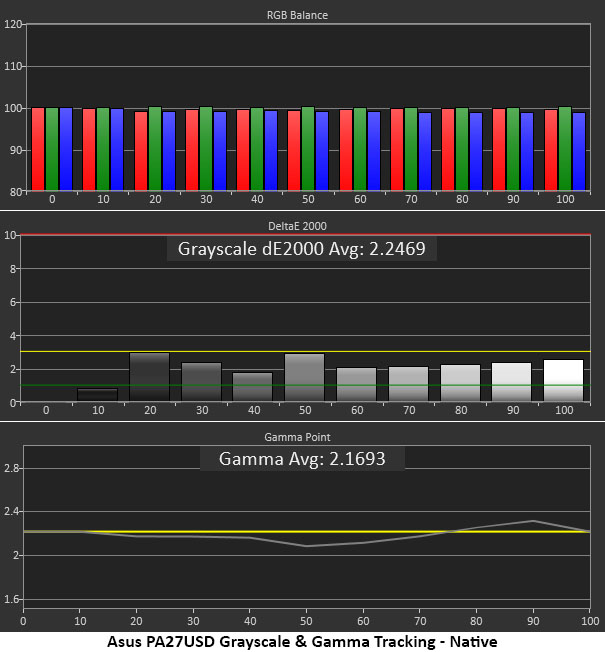Click the small DeltaE bar at 10
605x652 pixels.
tap(98, 395)
